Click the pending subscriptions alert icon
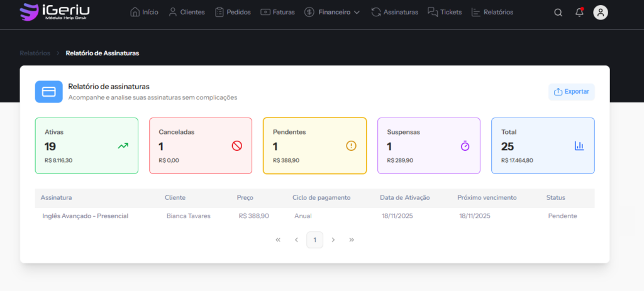This screenshot has height=291, width=644. (x=351, y=146)
